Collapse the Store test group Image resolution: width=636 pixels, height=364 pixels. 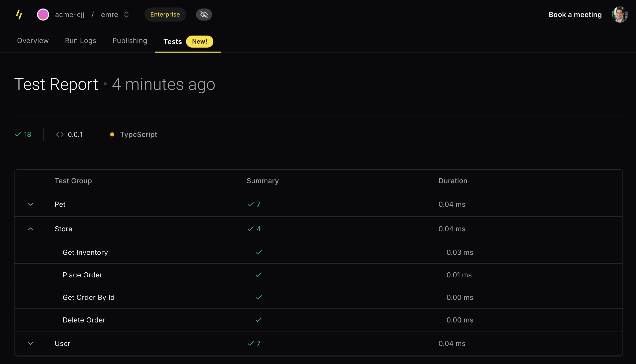31,229
